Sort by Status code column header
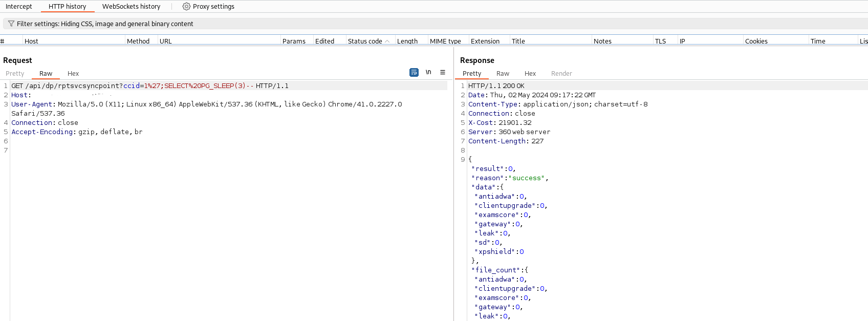Screen dimensions: 868x321 [365, 41]
